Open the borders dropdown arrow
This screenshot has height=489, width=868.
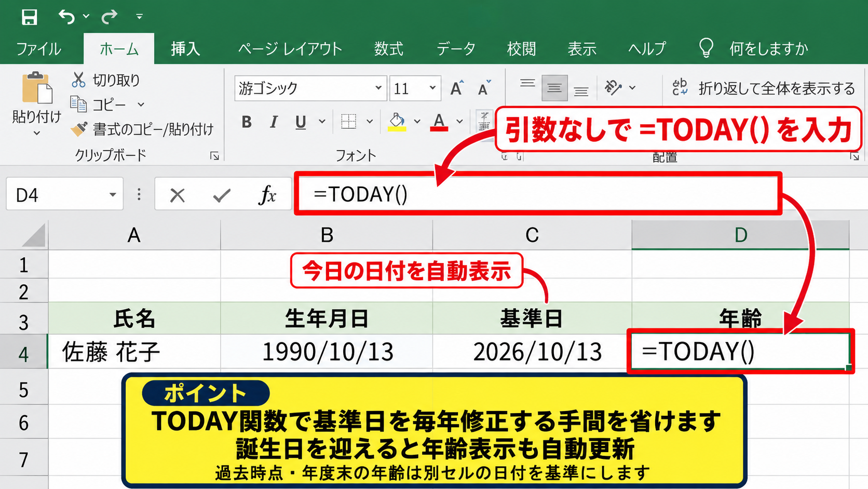370,122
